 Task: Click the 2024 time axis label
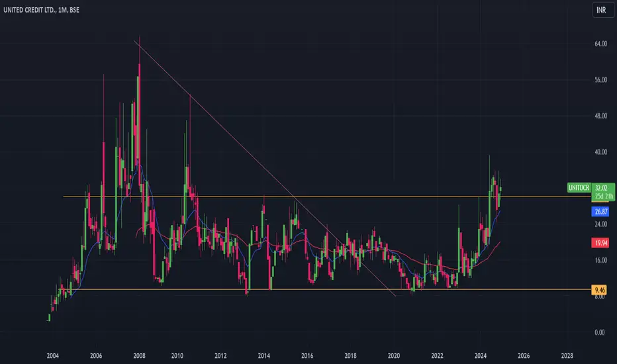[481, 356]
